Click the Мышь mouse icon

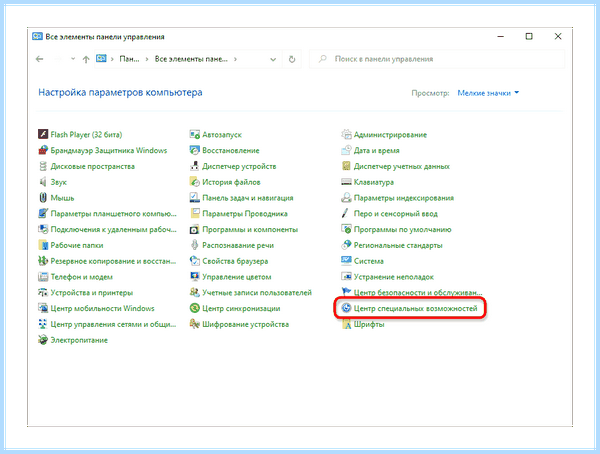tap(42, 198)
